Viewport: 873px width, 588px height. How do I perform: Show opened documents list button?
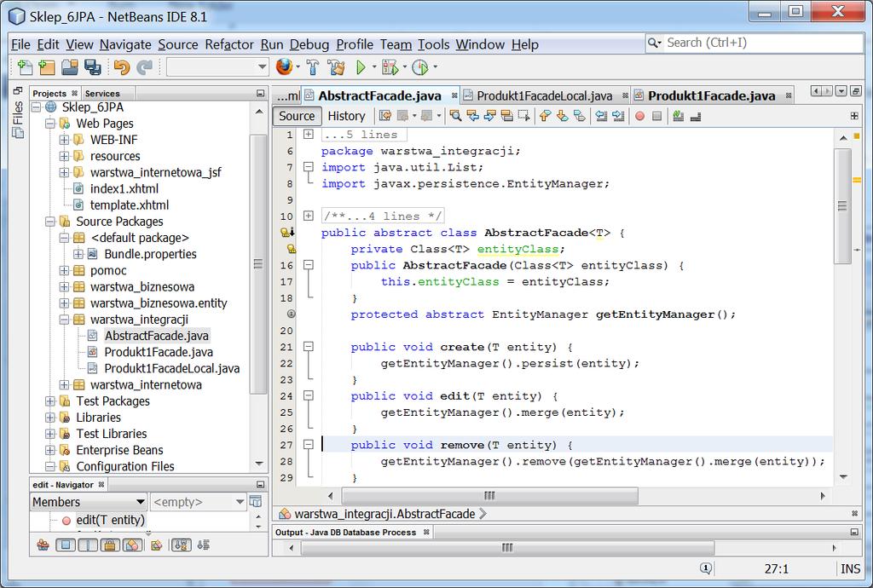841,91
